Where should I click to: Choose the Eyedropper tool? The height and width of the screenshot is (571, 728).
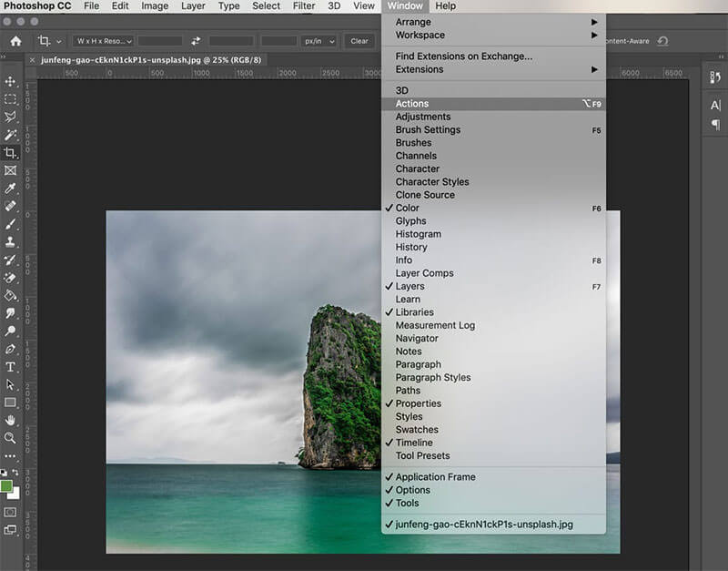[x=11, y=189]
